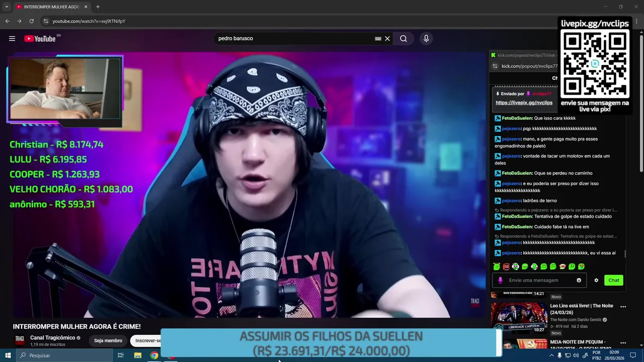Open the Canal Tragicômico channel name
Viewport: 644px width, 362px height.
pos(53,337)
